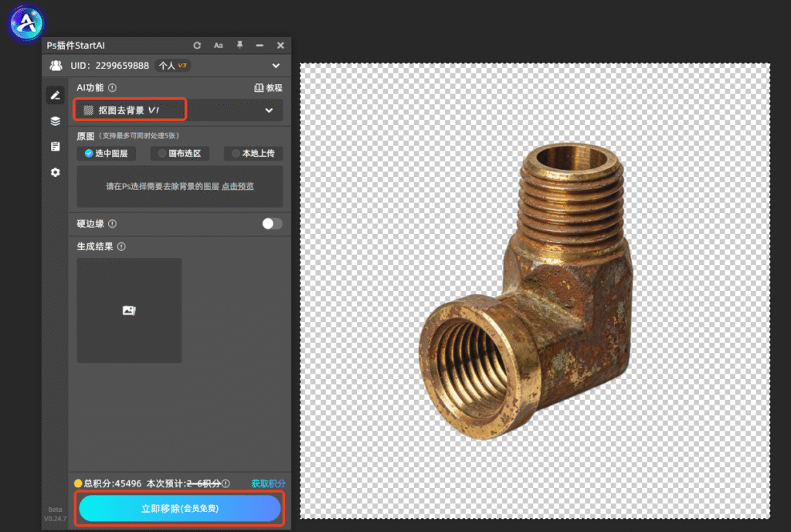Open the 抠图去背景 function dropdown

178,110
